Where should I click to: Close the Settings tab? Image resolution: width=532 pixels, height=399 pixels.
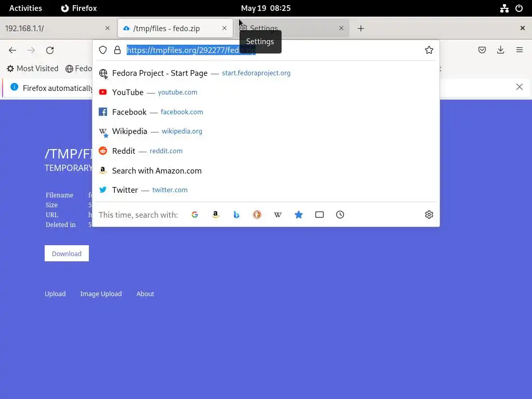pyautogui.click(x=341, y=28)
